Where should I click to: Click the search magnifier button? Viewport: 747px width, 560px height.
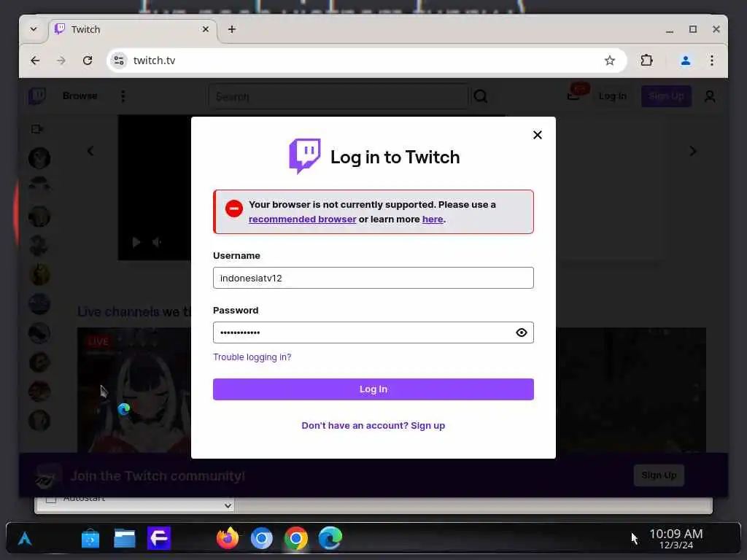tap(480, 97)
